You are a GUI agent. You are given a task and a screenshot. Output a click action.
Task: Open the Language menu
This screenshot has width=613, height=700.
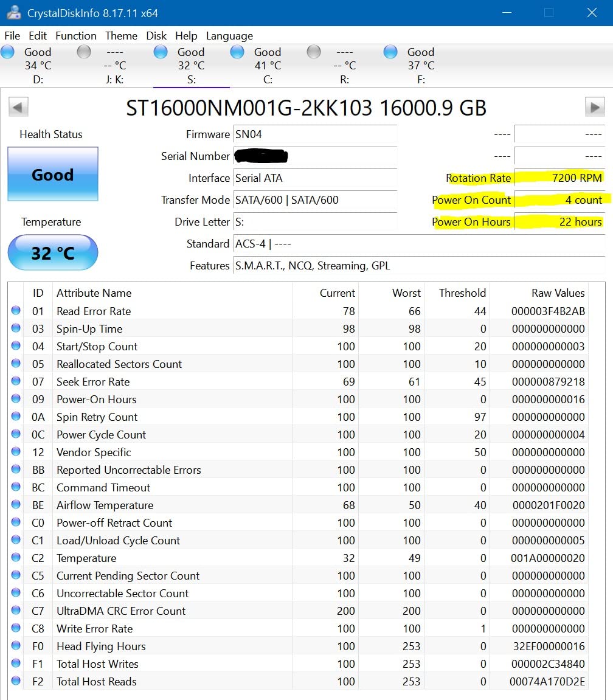(x=229, y=36)
